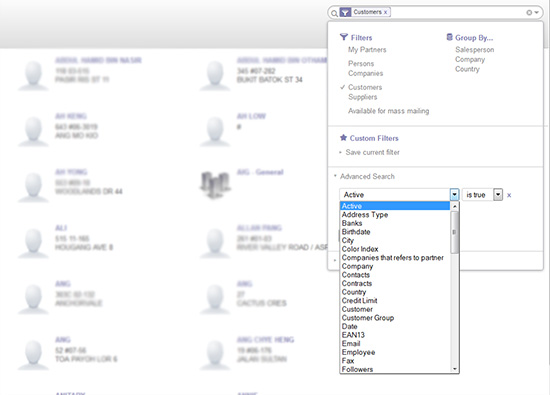Select Country in the field list

coord(395,292)
